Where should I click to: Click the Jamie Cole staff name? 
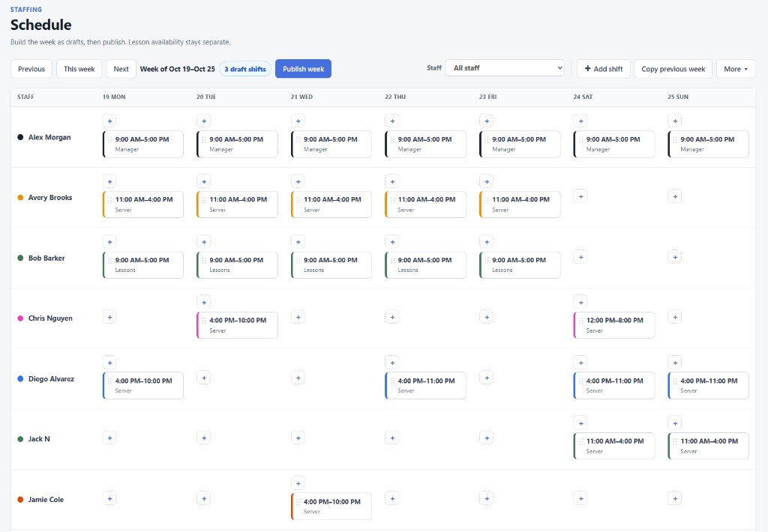[46, 500]
